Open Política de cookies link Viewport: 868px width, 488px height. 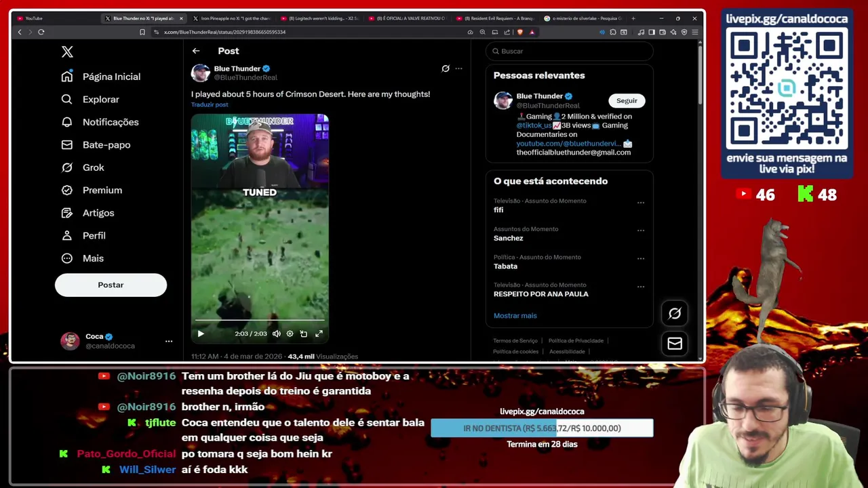[x=516, y=352]
